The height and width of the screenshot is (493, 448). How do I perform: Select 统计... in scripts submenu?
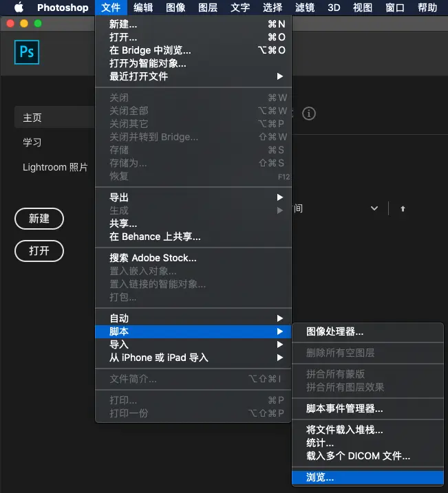367,443
